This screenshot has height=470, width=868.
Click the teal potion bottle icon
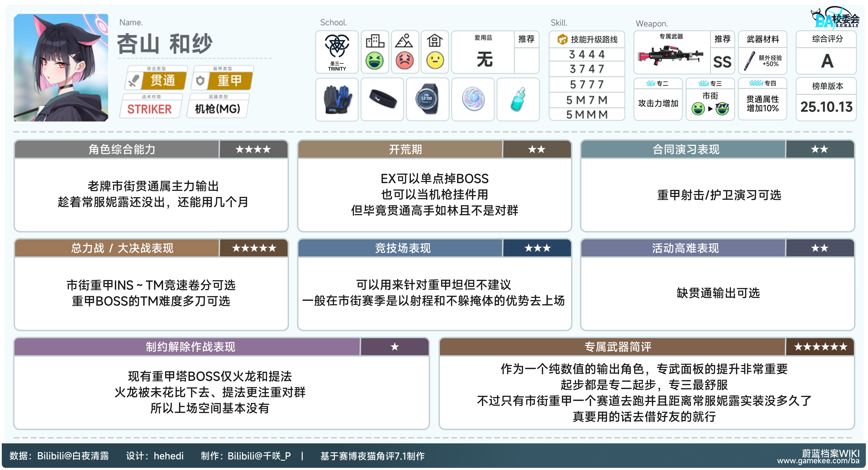(x=518, y=99)
